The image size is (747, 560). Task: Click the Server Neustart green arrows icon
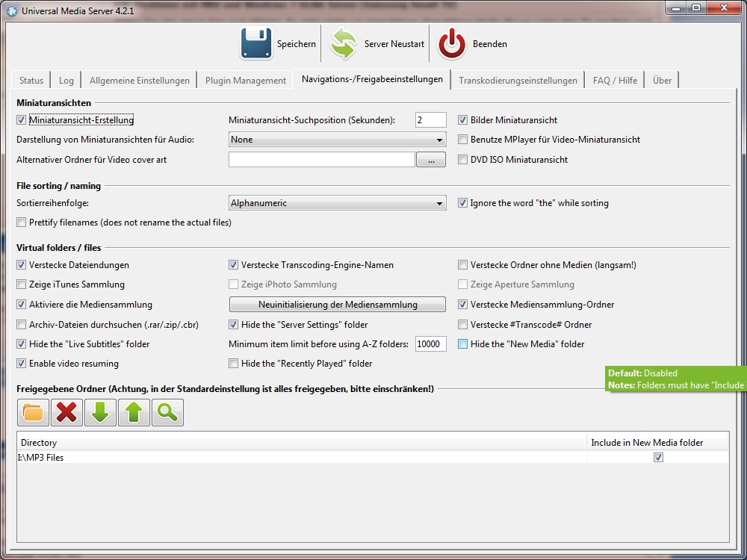(343, 44)
